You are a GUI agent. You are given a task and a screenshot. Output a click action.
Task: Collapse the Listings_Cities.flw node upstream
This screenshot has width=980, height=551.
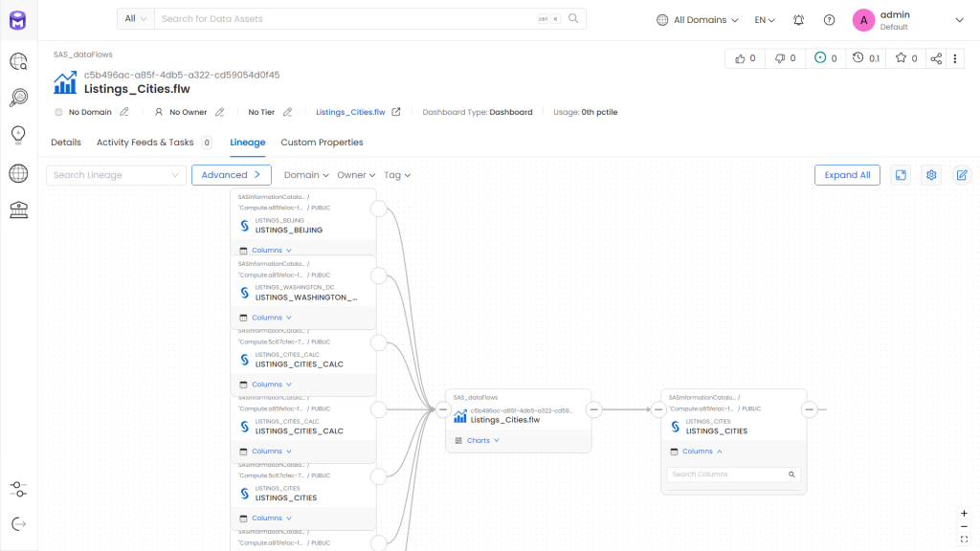pos(443,409)
